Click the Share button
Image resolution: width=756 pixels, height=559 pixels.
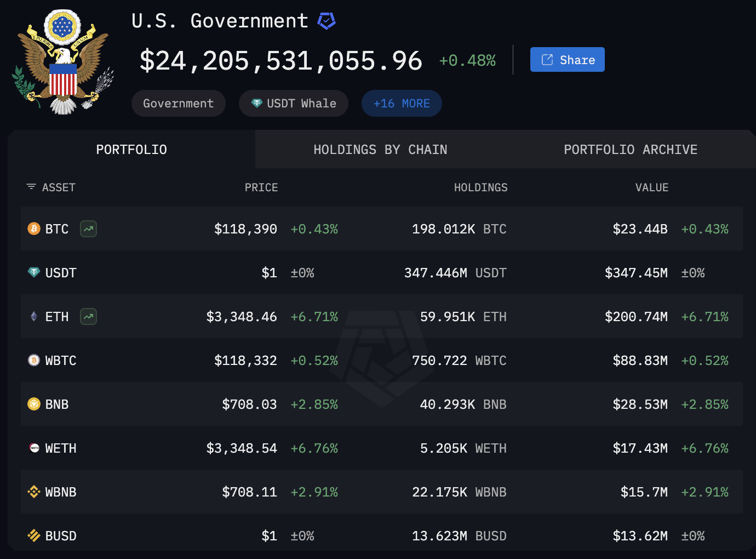pos(568,60)
